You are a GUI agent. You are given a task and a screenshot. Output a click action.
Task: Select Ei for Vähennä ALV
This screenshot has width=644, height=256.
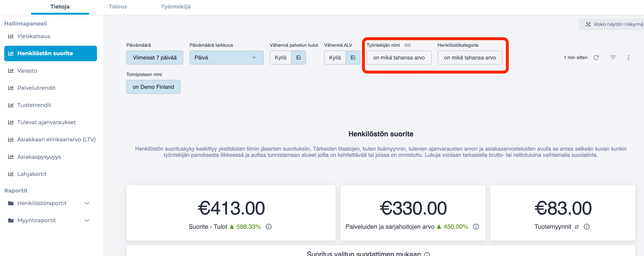353,58
